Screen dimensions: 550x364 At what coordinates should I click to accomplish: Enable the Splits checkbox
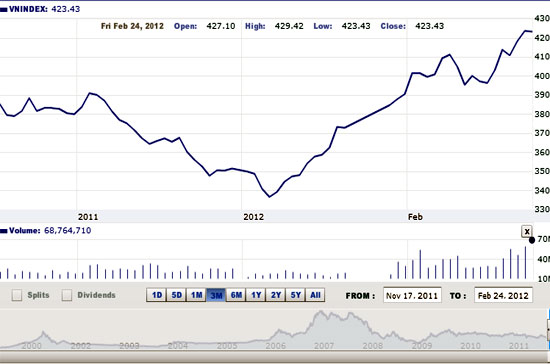pos(17,295)
